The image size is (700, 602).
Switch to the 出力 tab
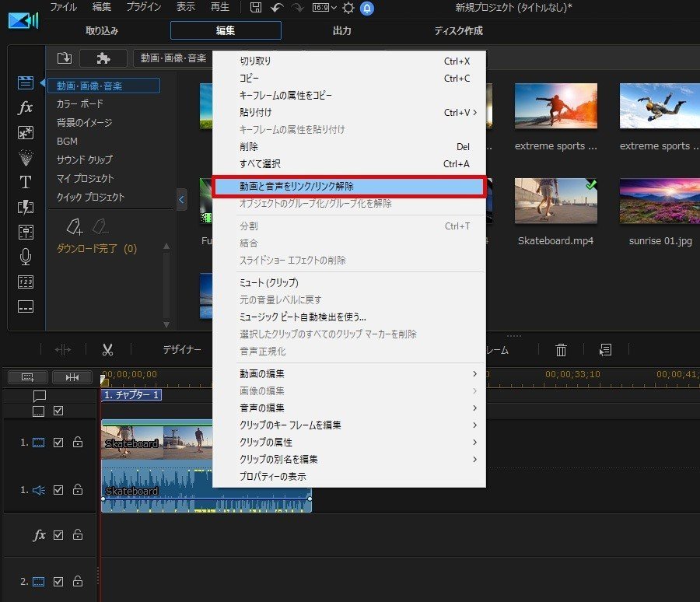(341, 30)
